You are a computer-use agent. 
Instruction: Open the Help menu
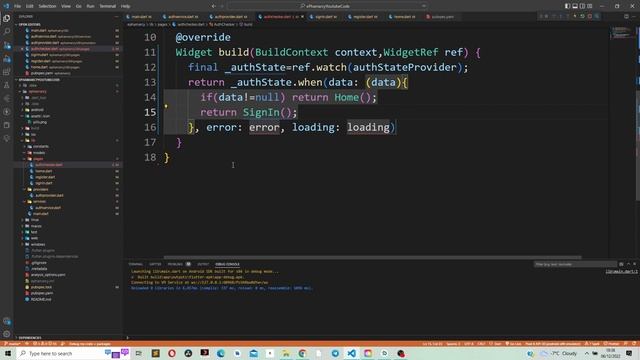point(125,6)
